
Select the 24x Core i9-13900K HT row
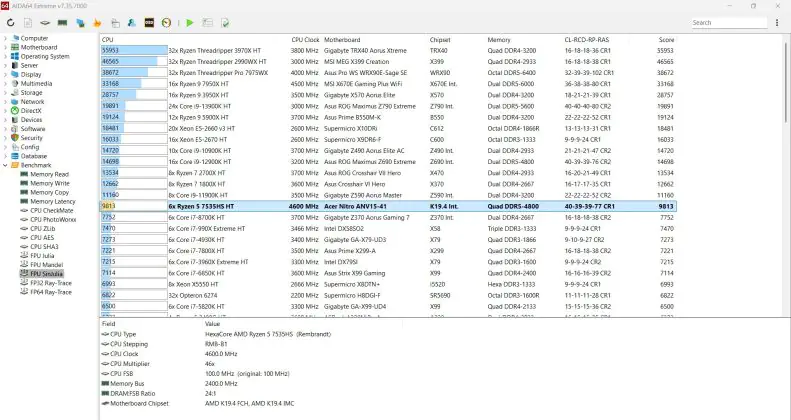[388, 106]
